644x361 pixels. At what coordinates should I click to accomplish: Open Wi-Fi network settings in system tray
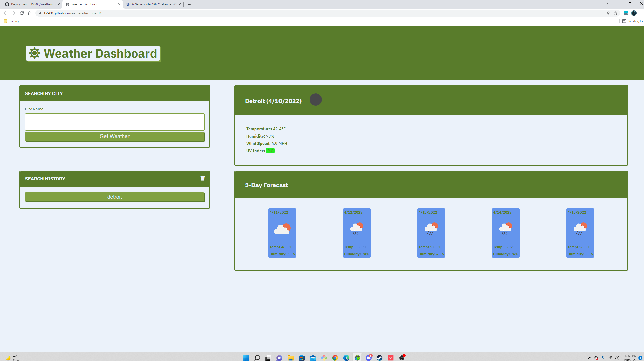point(611,358)
